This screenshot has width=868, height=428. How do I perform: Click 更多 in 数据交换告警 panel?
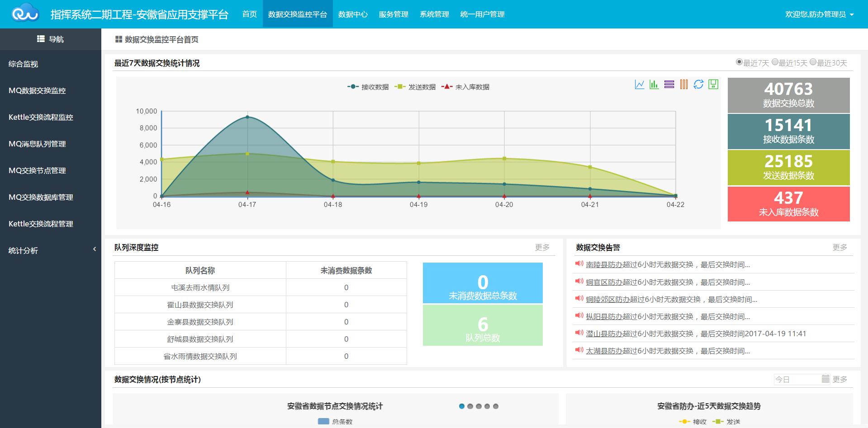[x=840, y=247]
